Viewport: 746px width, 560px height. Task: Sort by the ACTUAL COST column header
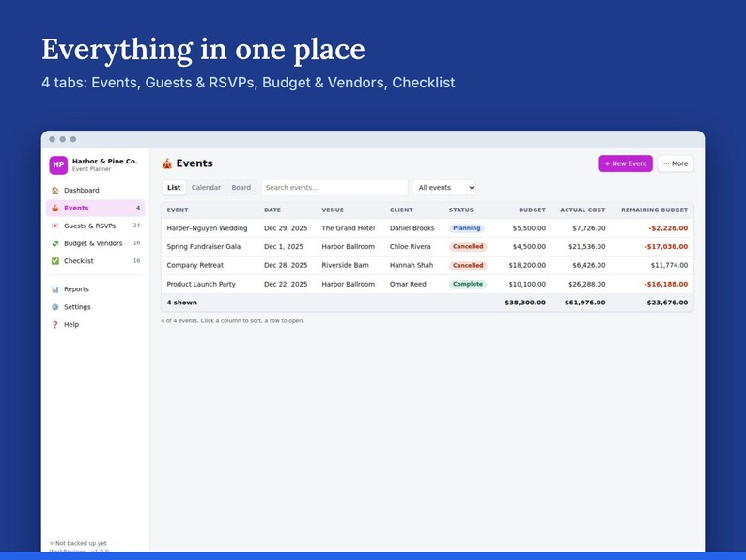tap(583, 210)
